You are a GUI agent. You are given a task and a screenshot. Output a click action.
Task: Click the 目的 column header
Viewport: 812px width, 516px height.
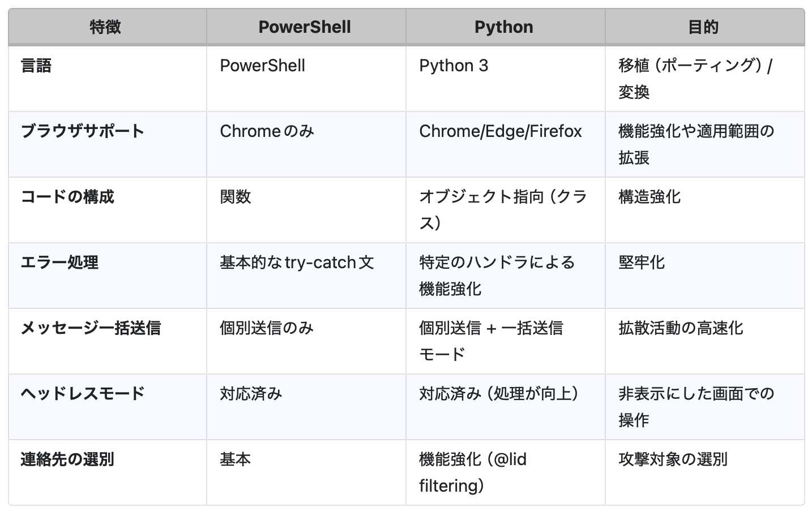(703, 27)
